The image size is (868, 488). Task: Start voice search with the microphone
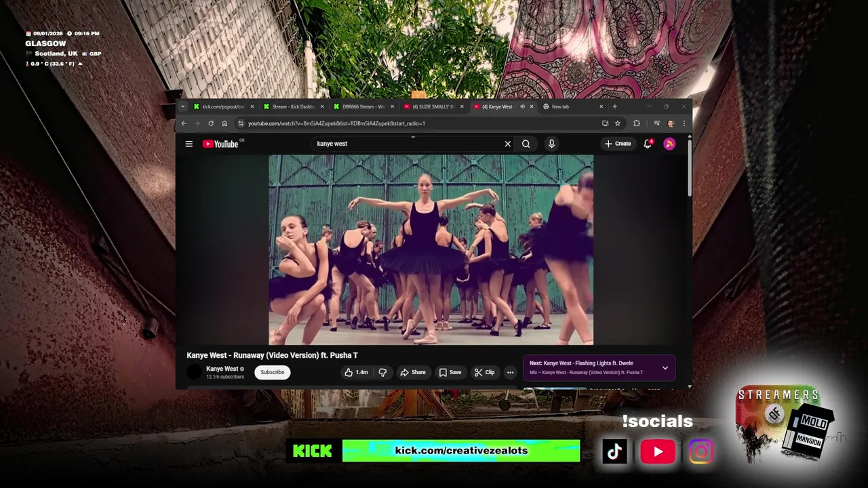tap(551, 144)
